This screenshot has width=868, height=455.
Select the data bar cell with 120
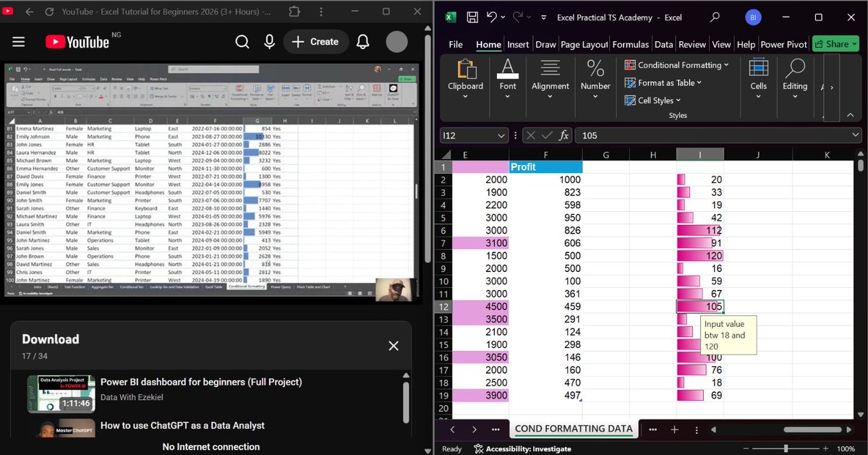[700, 255]
